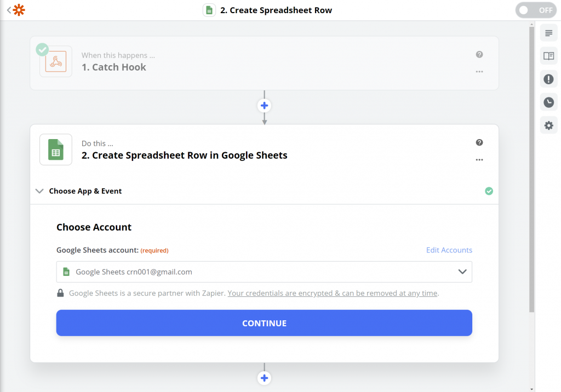Open the settings gear icon
561x392 pixels.
click(x=548, y=126)
